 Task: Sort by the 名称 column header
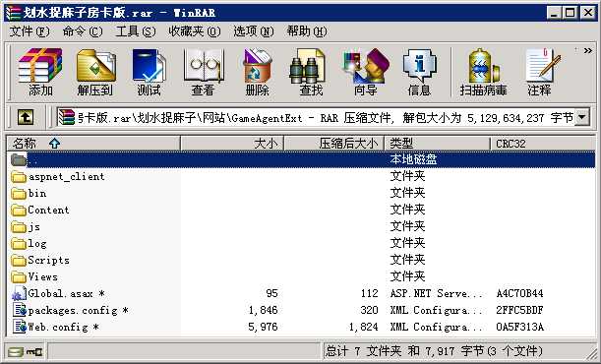(x=93, y=144)
